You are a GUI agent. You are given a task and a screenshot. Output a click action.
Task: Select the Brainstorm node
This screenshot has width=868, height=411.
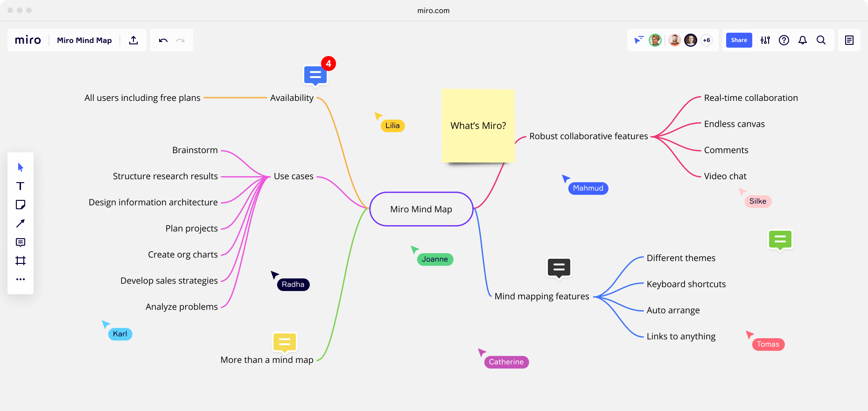tap(195, 150)
